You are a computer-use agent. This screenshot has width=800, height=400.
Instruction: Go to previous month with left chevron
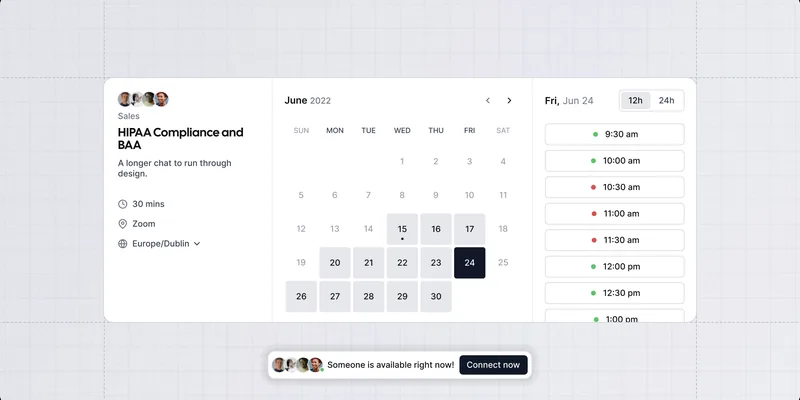coord(488,101)
